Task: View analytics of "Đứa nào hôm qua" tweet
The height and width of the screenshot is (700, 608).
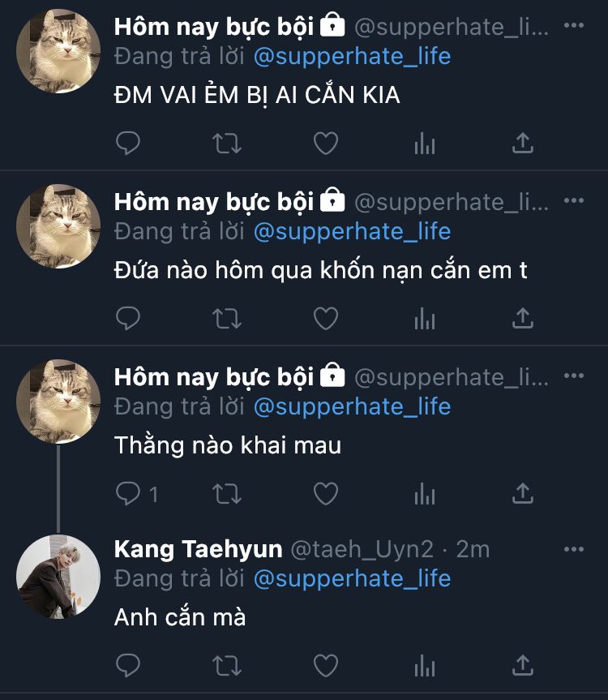Action: pyautogui.click(x=425, y=319)
